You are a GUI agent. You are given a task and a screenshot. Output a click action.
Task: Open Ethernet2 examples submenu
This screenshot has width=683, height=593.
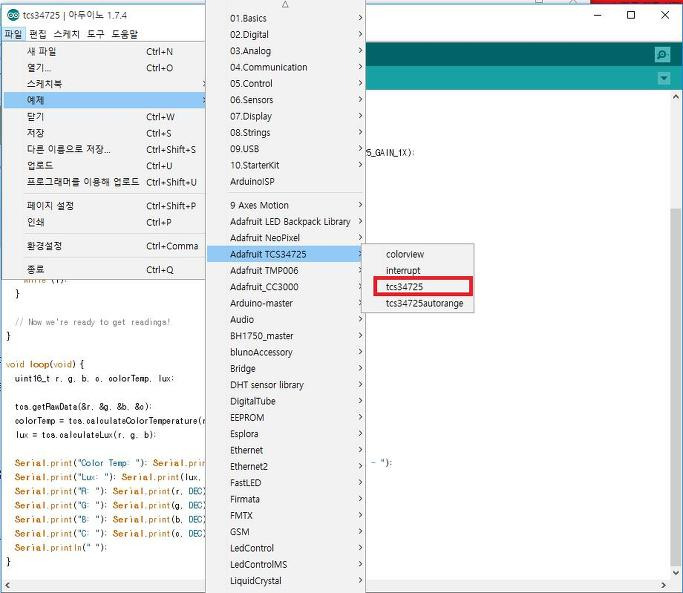click(286, 467)
